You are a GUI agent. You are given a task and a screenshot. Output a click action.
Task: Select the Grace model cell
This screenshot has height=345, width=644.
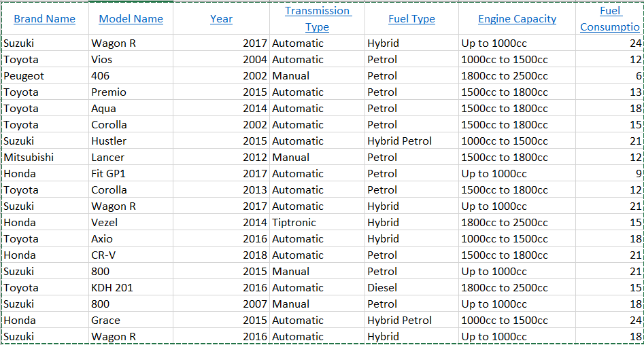pyautogui.click(x=131, y=321)
